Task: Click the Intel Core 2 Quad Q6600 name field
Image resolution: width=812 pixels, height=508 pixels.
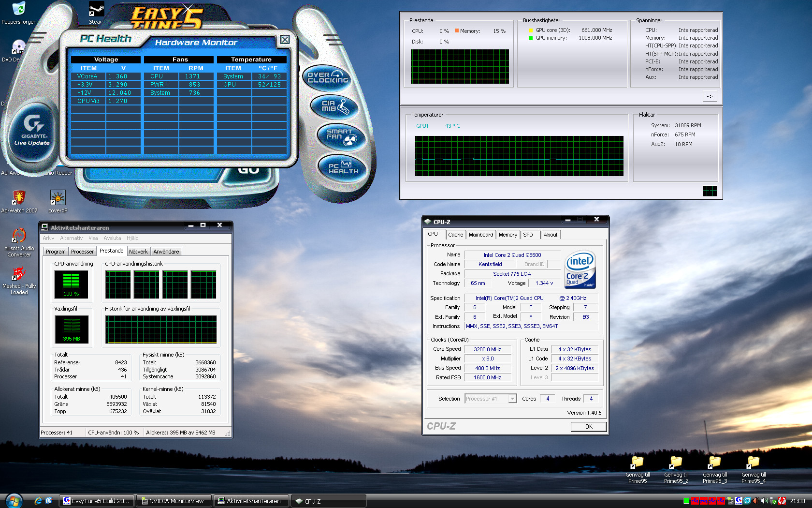Action: coord(512,255)
